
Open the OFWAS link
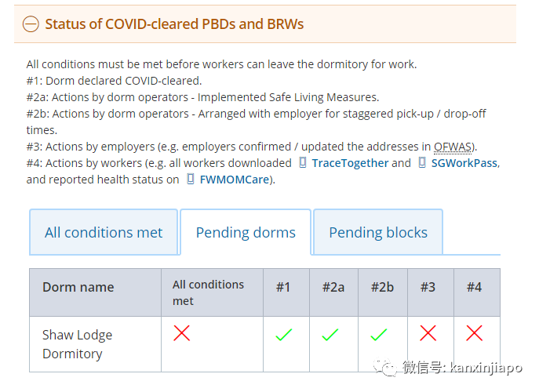[455, 147]
